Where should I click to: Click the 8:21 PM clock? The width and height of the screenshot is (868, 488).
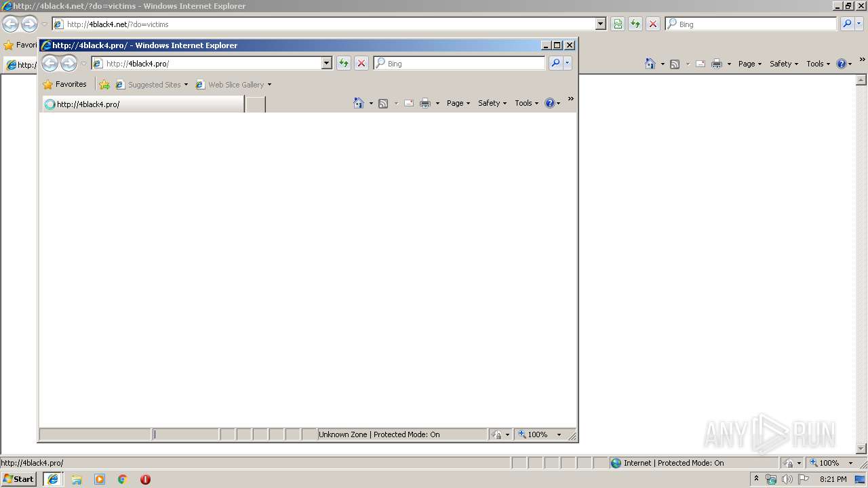pyautogui.click(x=833, y=479)
